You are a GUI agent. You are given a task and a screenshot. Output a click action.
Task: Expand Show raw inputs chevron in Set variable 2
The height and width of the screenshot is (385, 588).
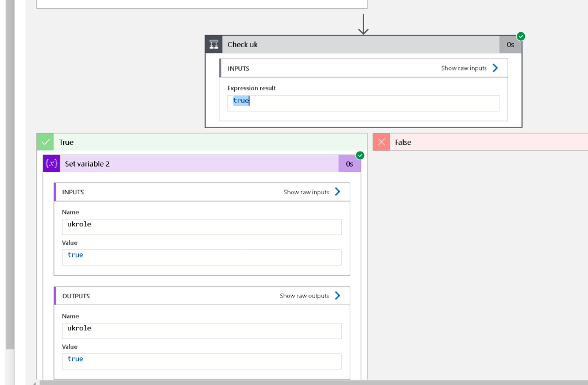[x=338, y=192]
